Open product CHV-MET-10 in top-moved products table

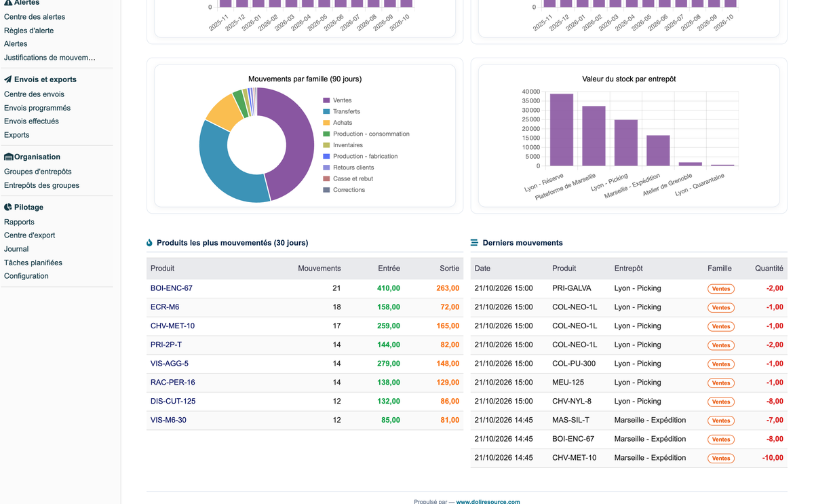[172, 326]
